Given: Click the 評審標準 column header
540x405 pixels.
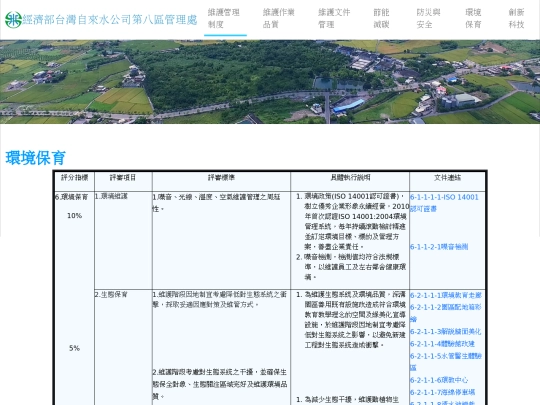Looking at the screenshot, I should pyautogui.click(x=221, y=177).
